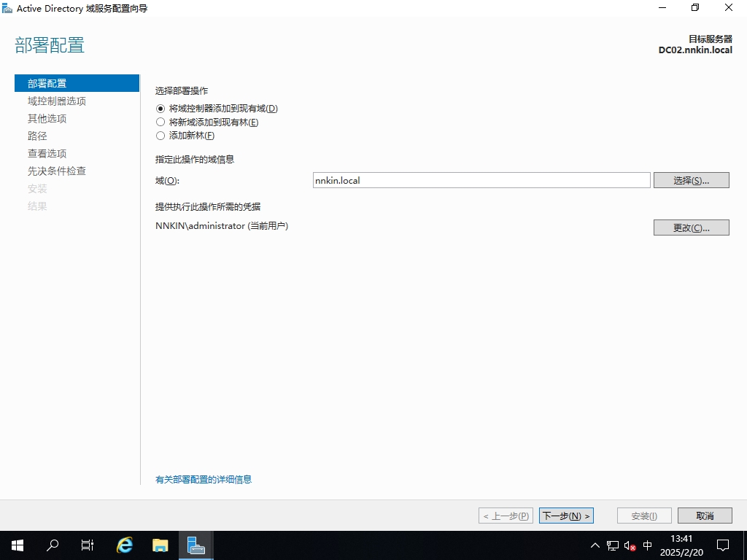Go to 先决条件检查 wizard page

tap(57, 171)
